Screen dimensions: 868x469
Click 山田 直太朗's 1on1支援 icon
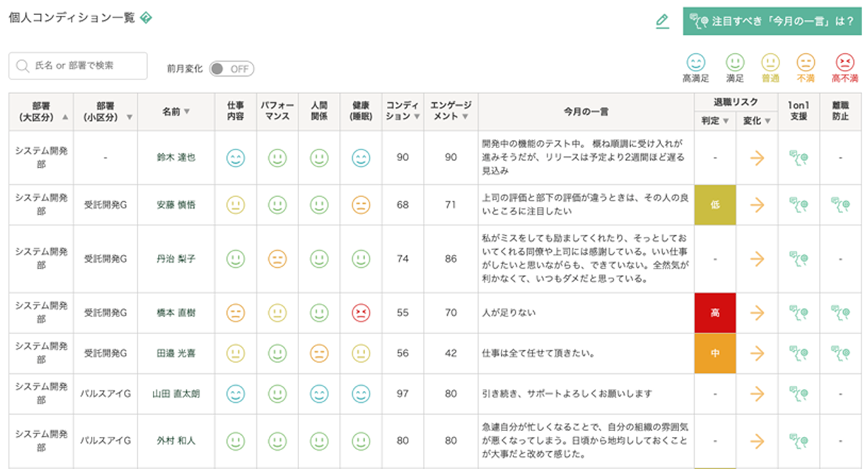pos(798,394)
